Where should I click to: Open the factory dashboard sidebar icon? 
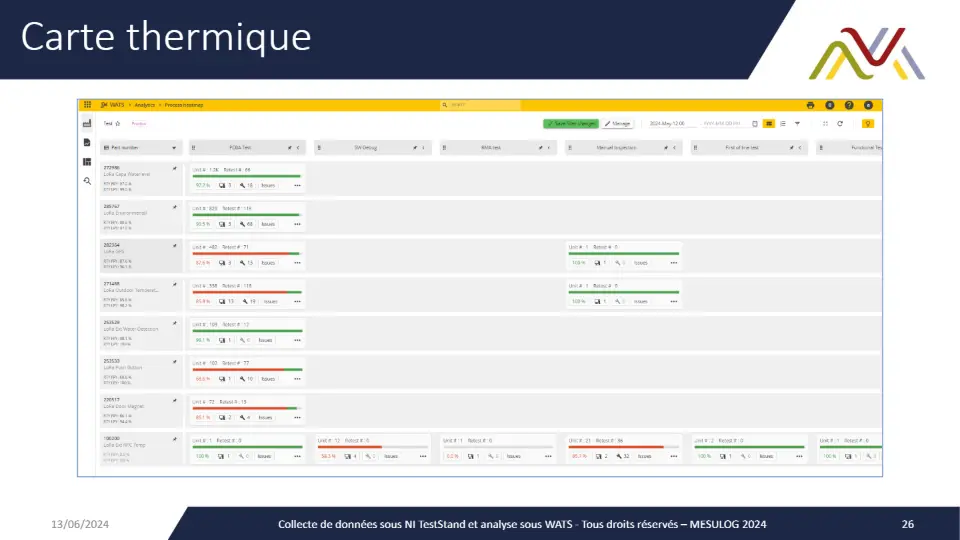tap(87, 123)
